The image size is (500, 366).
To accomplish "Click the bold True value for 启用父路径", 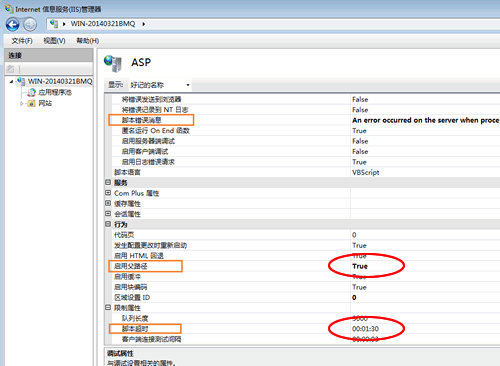I will point(360,266).
